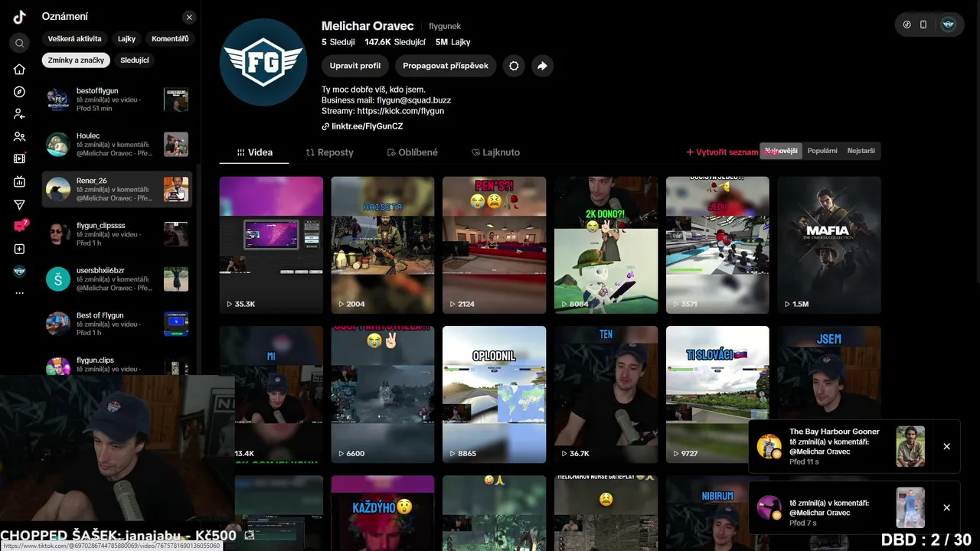The width and height of the screenshot is (980, 551).
Task: Open the LIVE TV icon in sidebar
Action: [20, 181]
